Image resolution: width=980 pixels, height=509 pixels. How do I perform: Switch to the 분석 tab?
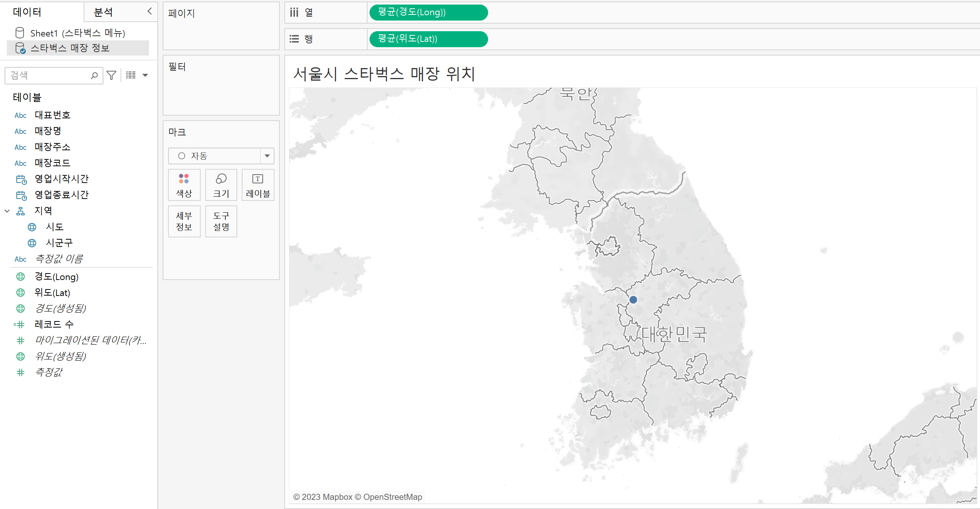coord(103,12)
